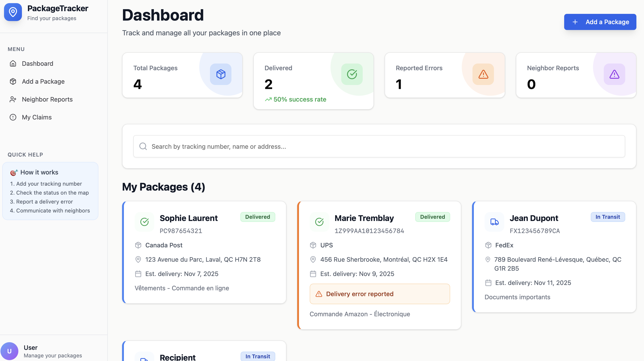Click the Reported Errors orange warning icon
The image size is (644, 361).
pos(483,74)
